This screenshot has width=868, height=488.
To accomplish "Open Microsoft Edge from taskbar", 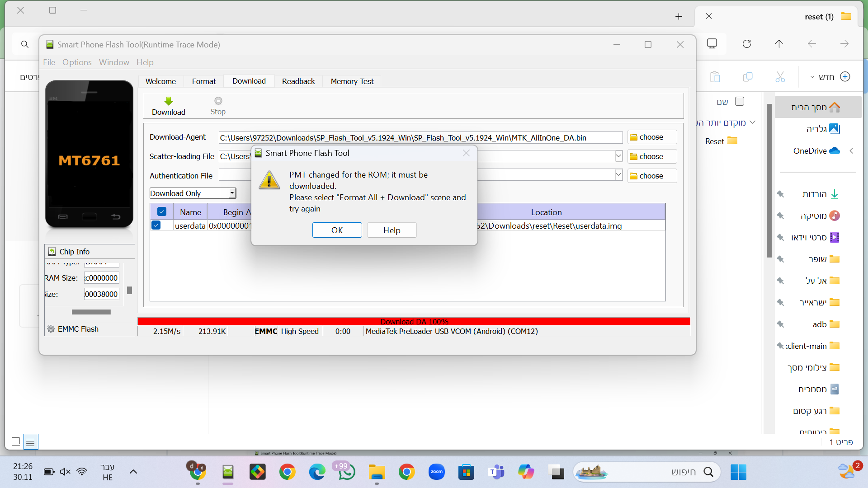I will pyautogui.click(x=317, y=472).
